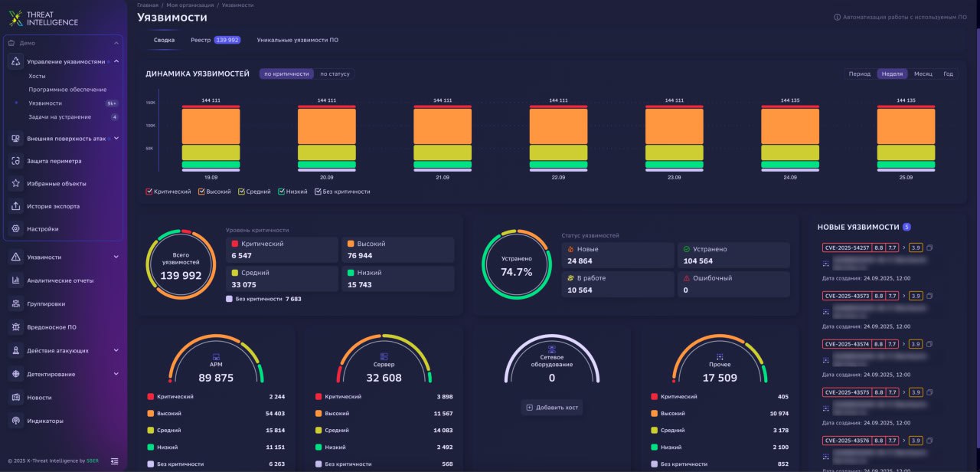The width and height of the screenshot is (980, 472).
Task: Open Новости icon in sidebar
Action: click(16, 398)
